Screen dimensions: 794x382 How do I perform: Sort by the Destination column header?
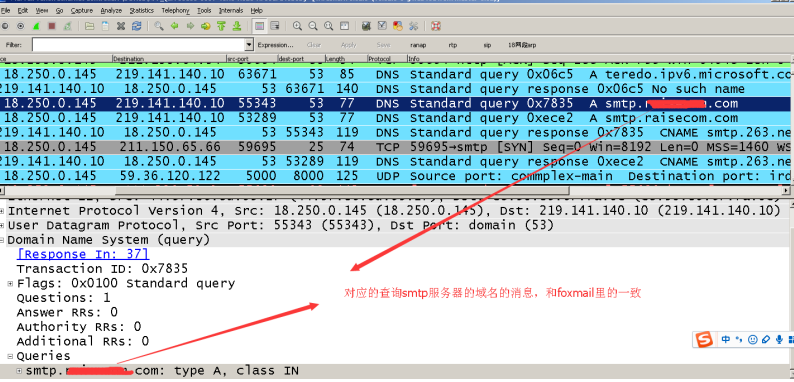(x=169, y=59)
